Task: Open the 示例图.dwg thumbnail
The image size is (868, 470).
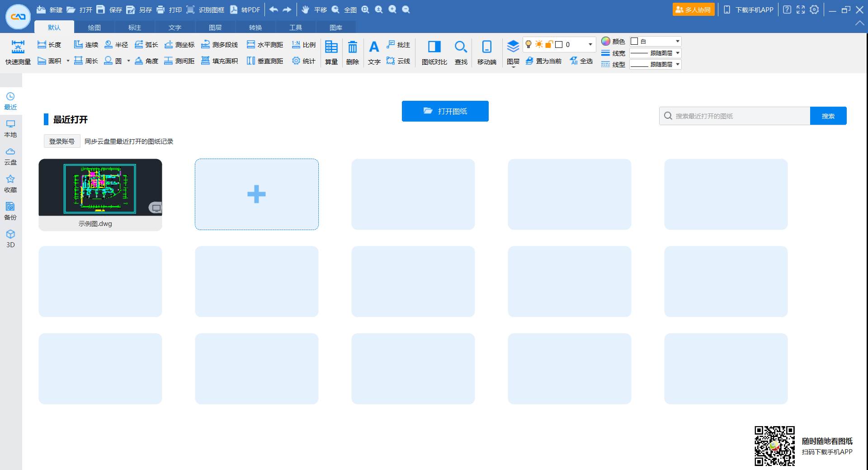Action: pos(100,195)
